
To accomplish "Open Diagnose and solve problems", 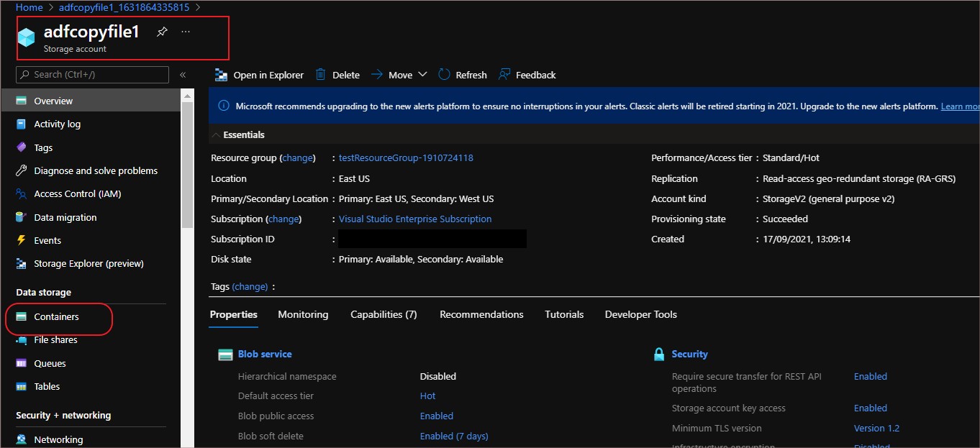I will [96, 170].
